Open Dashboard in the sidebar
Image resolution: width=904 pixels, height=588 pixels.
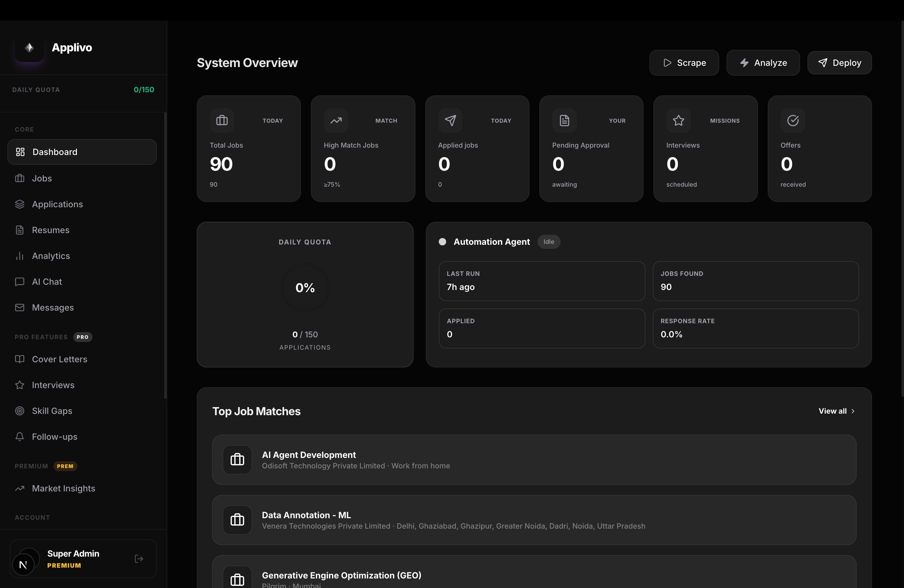point(82,152)
